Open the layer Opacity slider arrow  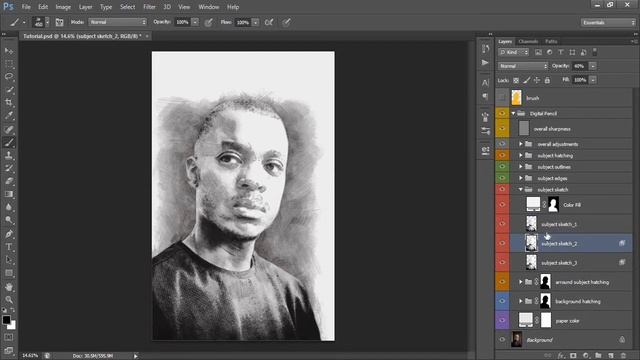(593, 66)
